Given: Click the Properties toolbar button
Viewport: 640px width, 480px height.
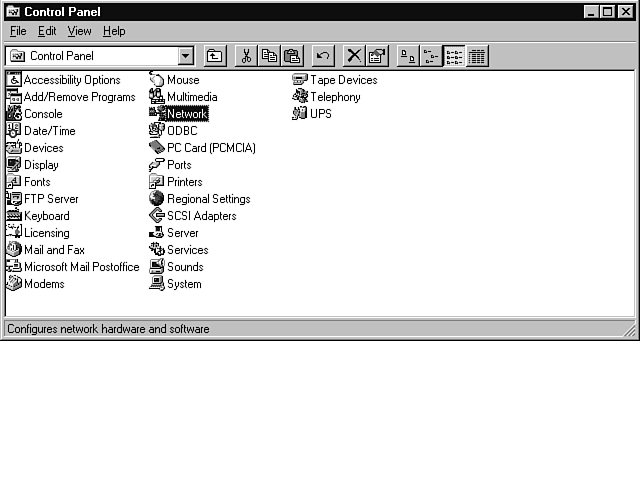Looking at the screenshot, I should click(376, 56).
